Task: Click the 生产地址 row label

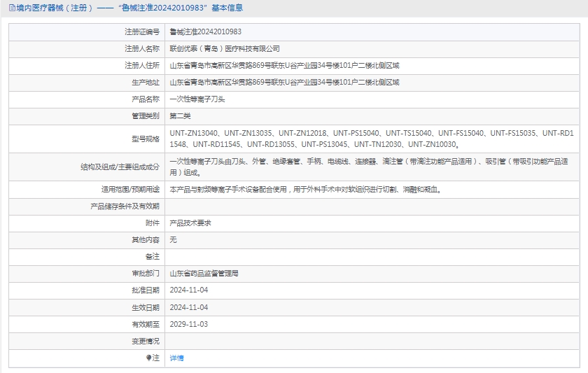Action: pos(146,83)
